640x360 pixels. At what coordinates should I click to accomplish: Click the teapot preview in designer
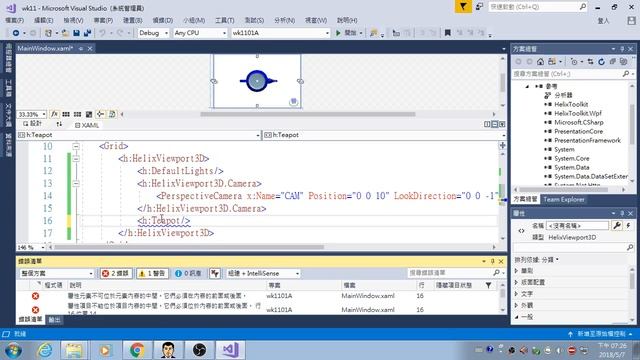coord(257,81)
